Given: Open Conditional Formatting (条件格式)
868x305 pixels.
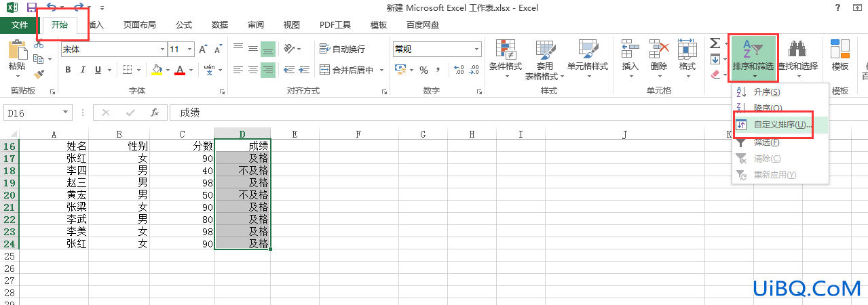Looking at the screenshot, I should click(506, 58).
